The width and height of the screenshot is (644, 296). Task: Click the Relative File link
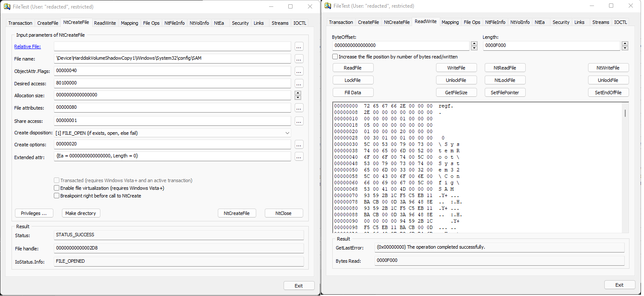(x=27, y=46)
